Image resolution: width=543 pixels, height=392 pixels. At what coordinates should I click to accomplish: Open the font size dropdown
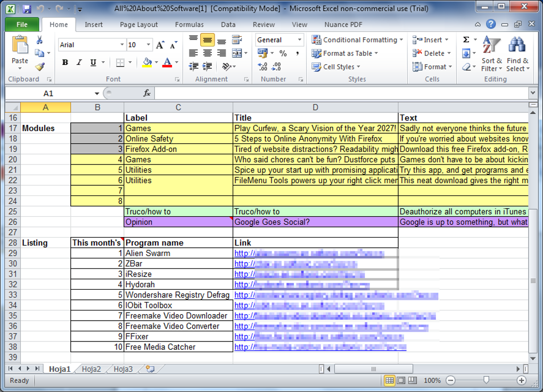coord(148,45)
